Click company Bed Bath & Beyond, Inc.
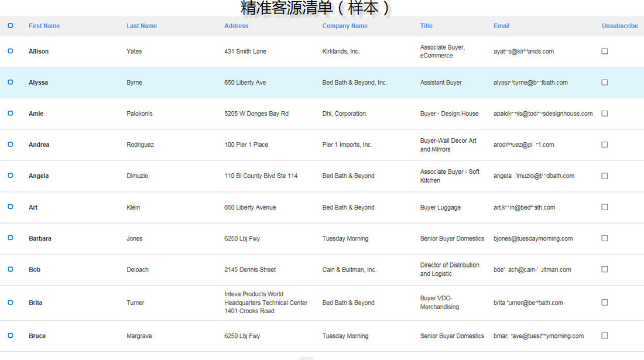The image size is (644, 360). tap(354, 83)
